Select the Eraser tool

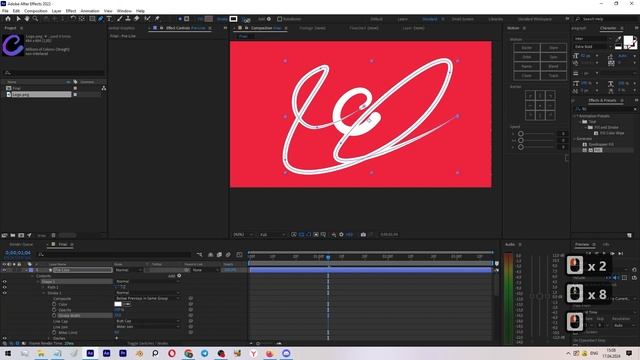tap(136, 19)
